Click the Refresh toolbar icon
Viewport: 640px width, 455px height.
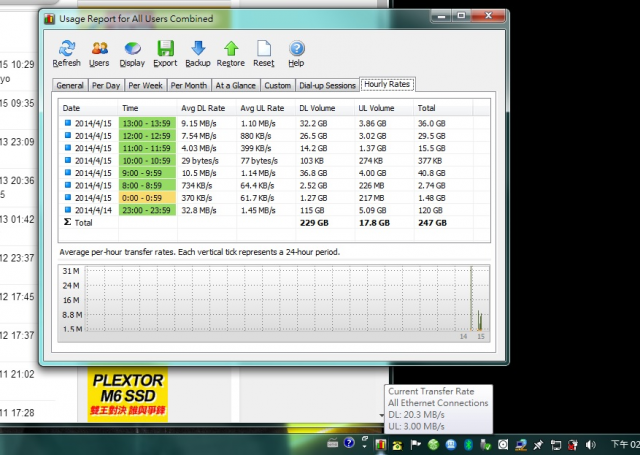click(x=67, y=53)
